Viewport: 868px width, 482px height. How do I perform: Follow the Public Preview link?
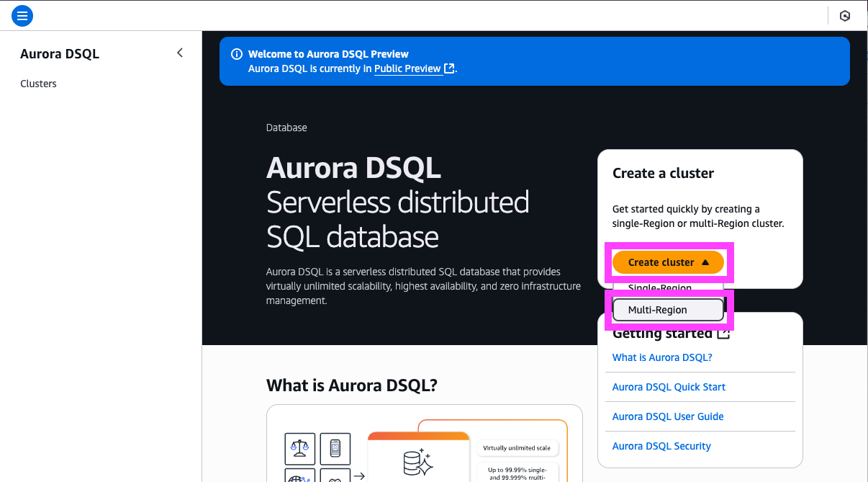407,68
